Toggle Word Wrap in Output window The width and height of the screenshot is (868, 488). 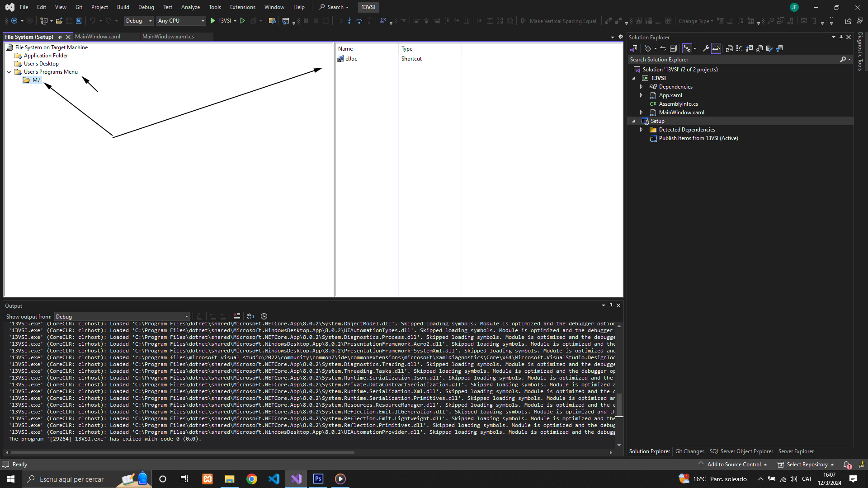[250, 316]
